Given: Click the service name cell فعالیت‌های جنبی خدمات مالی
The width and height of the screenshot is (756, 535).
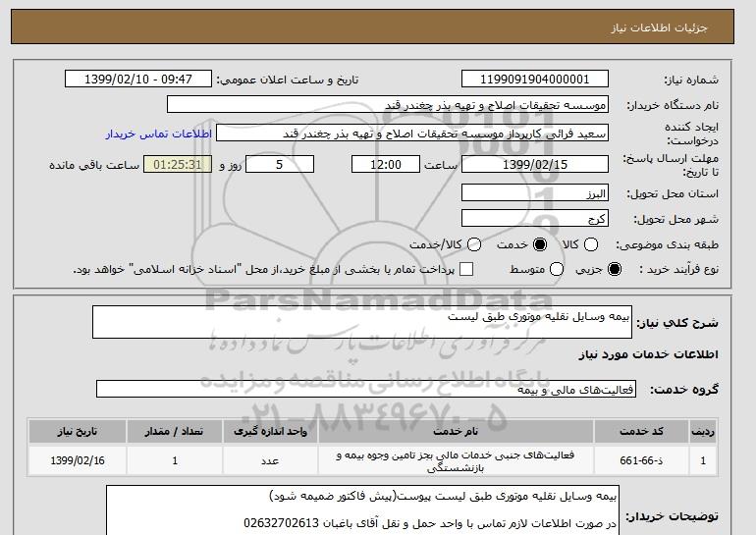Looking at the screenshot, I should coord(456,460).
